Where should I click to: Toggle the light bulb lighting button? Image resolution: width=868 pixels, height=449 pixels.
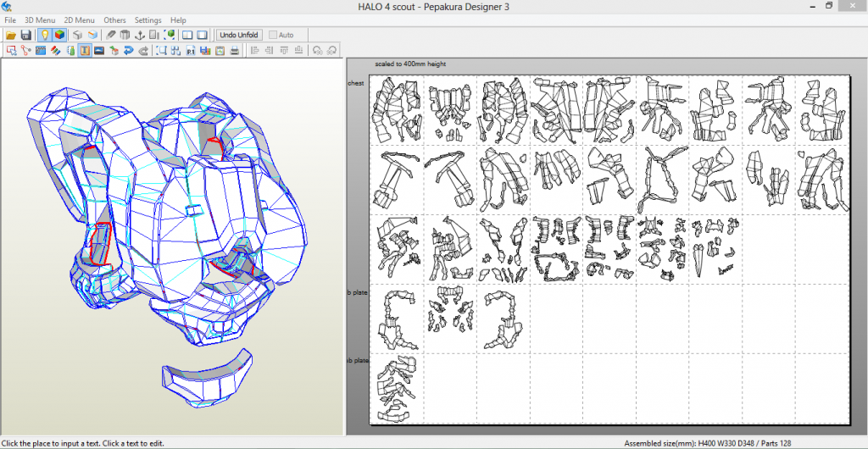point(45,35)
